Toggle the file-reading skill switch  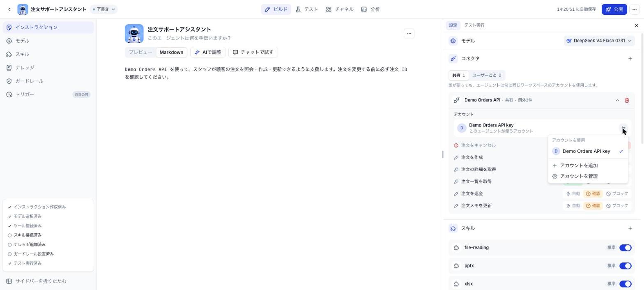[625, 248]
